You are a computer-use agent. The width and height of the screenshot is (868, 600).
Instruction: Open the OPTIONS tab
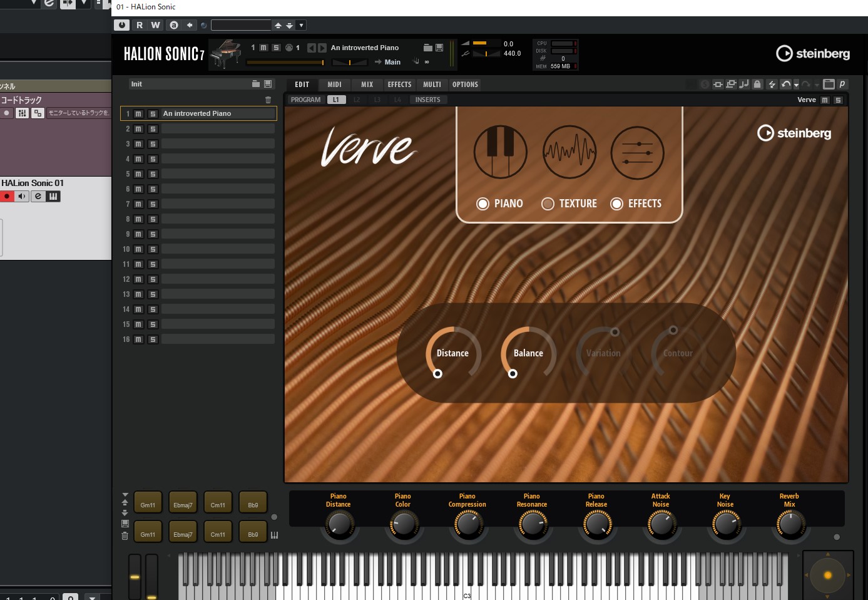(465, 85)
